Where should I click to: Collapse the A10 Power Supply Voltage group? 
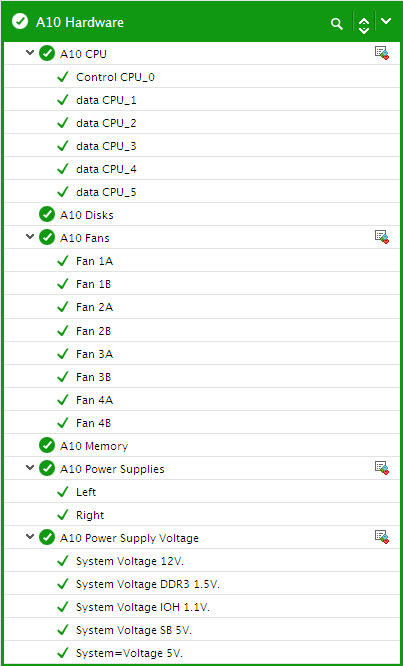coord(29,536)
